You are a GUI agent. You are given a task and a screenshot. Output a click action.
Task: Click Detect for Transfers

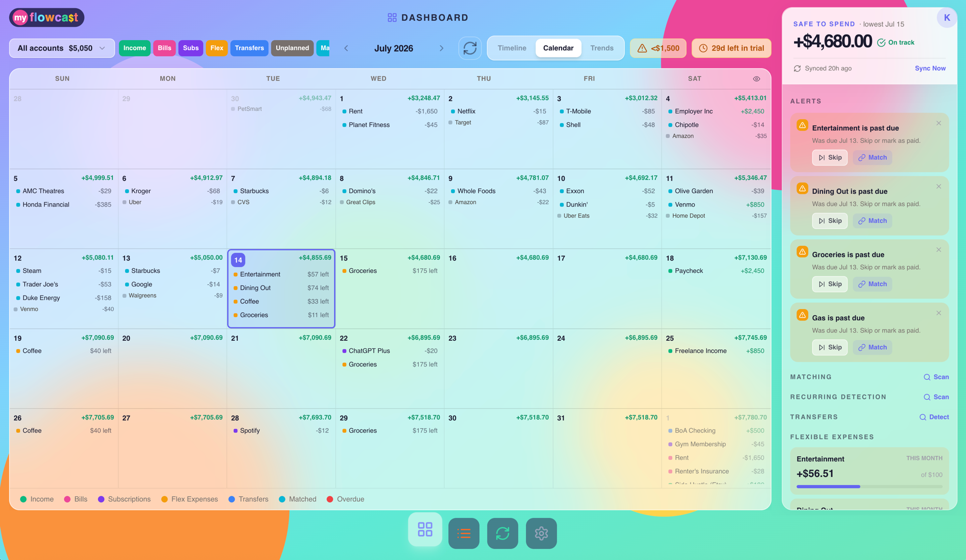[934, 417]
